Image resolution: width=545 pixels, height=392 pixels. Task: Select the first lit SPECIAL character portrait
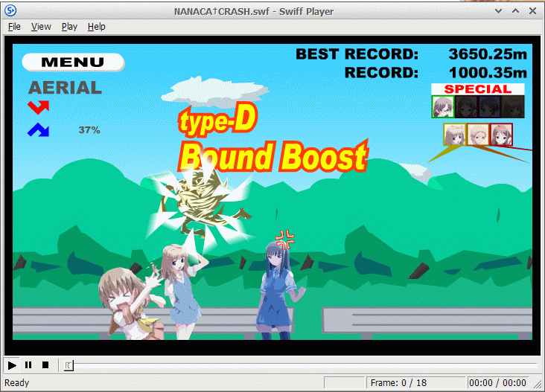pyautogui.click(x=443, y=106)
